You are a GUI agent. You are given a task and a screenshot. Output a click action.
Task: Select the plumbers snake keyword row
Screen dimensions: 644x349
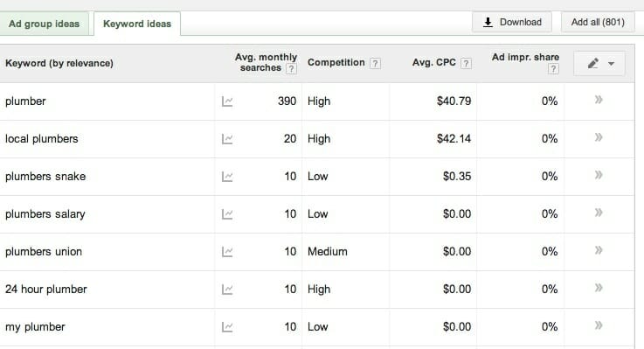pos(317,177)
